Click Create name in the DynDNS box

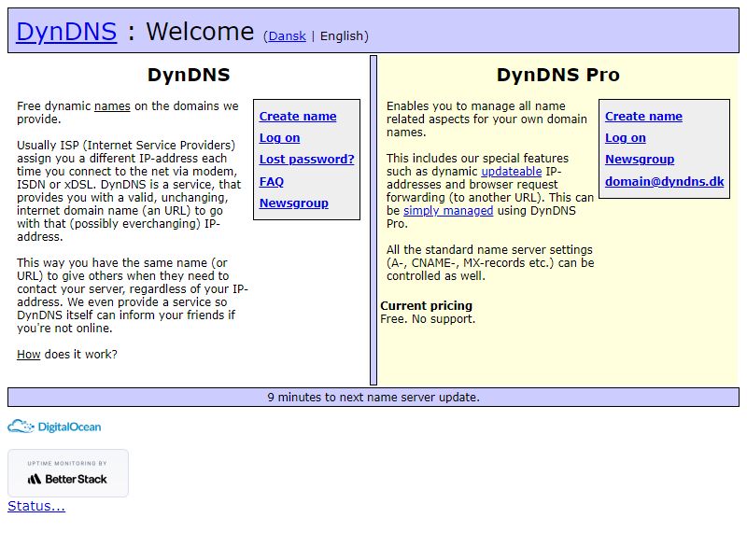(298, 116)
